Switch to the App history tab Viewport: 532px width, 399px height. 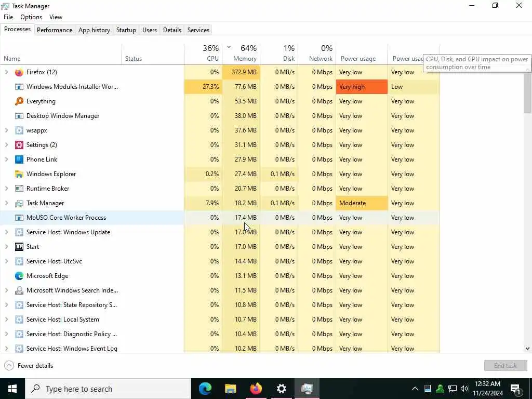[x=95, y=30]
